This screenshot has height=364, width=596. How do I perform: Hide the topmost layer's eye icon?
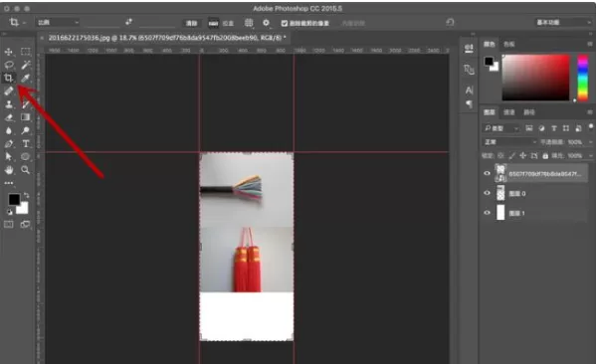pyautogui.click(x=487, y=173)
